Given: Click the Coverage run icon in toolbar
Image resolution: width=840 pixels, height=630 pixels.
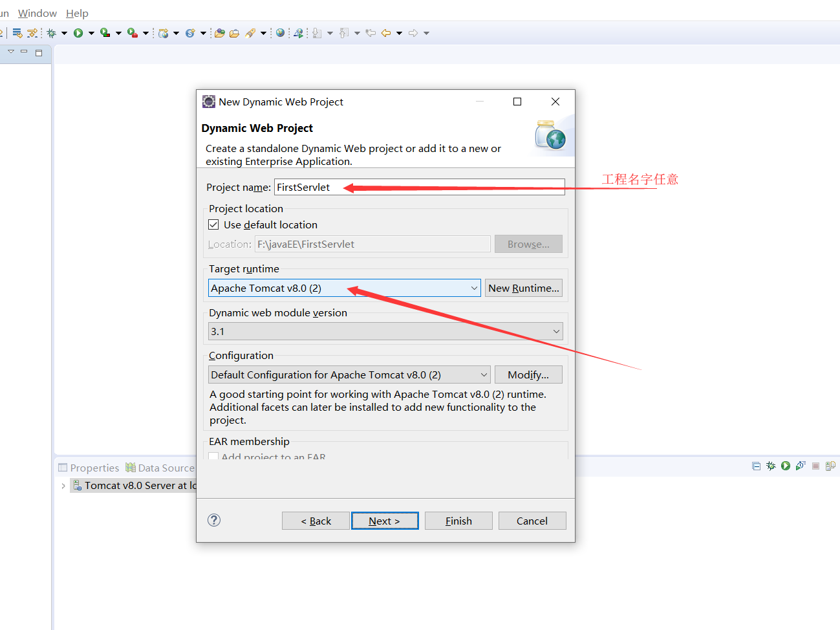Looking at the screenshot, I should (x=105, y=33).
